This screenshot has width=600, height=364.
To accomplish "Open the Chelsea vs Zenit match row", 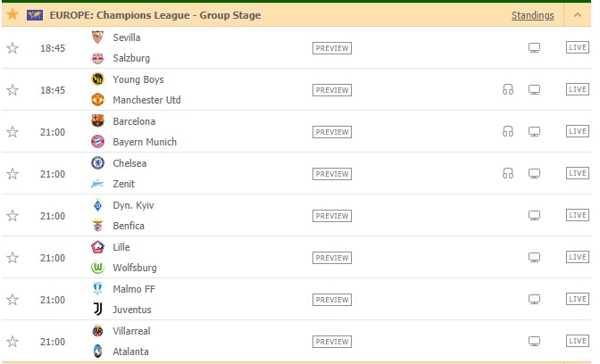I will (296, 174).
